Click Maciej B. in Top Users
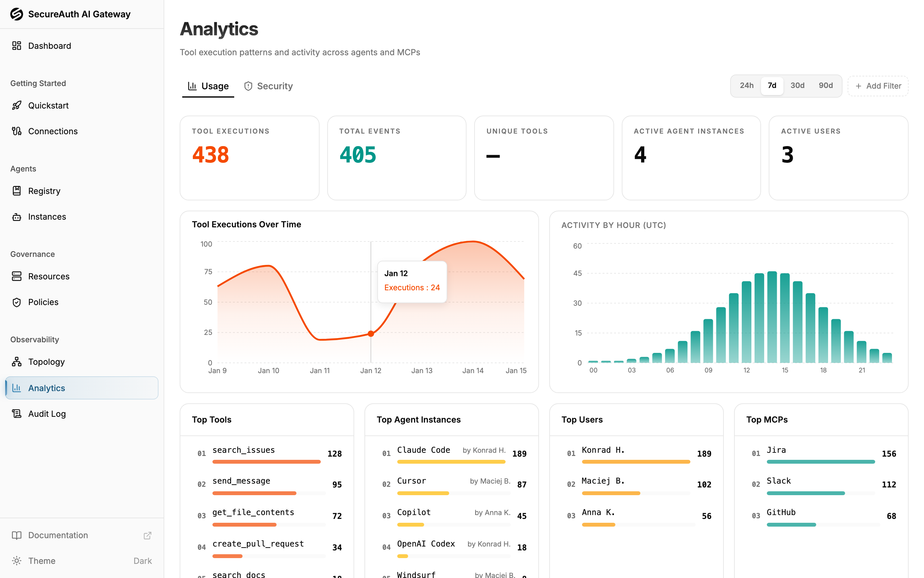This screenshot has height=578, width=924. 637,486
